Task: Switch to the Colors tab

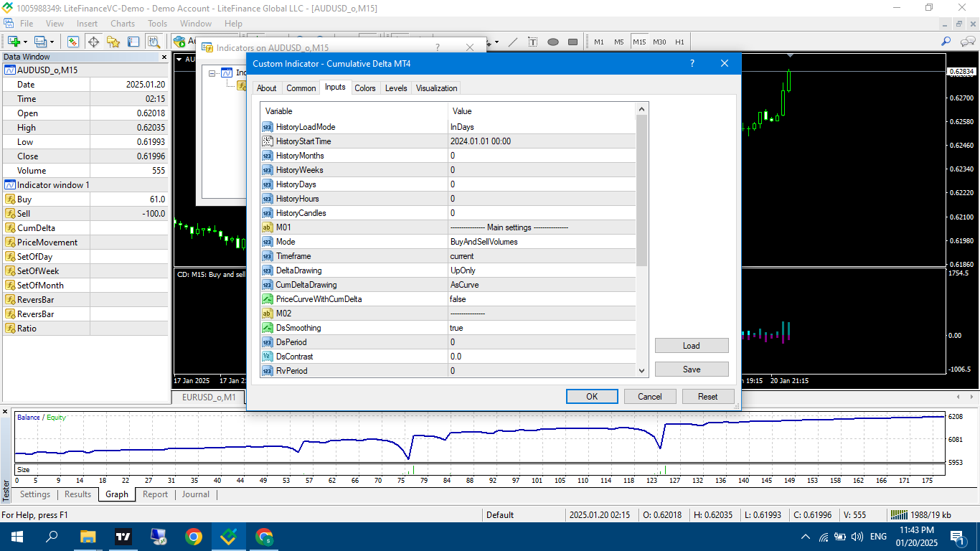Action: 365,88
